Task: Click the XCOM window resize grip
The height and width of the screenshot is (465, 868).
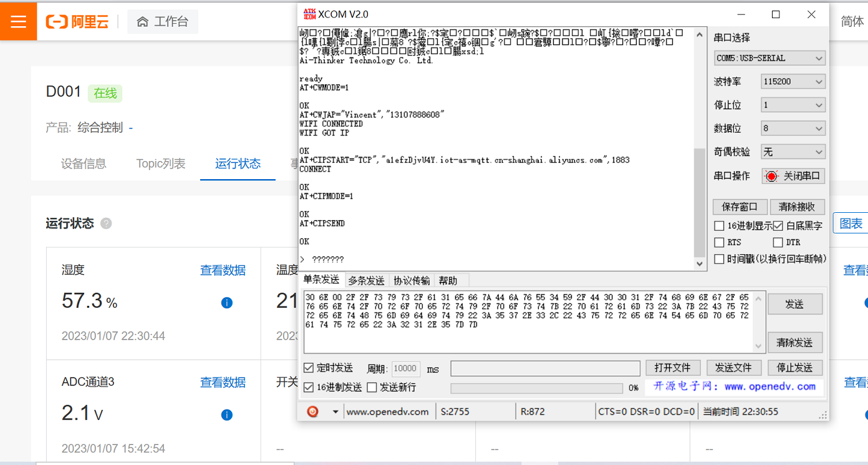Action: point(823,415)
